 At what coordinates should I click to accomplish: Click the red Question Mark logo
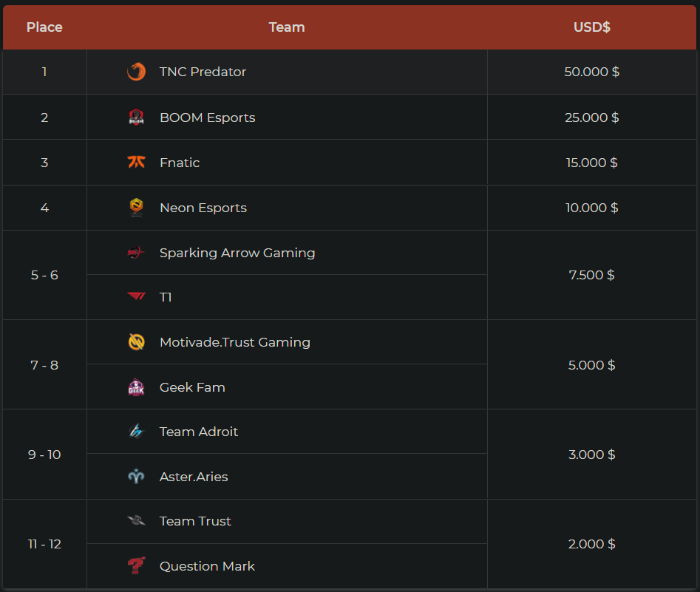click(x=136, y=566)
